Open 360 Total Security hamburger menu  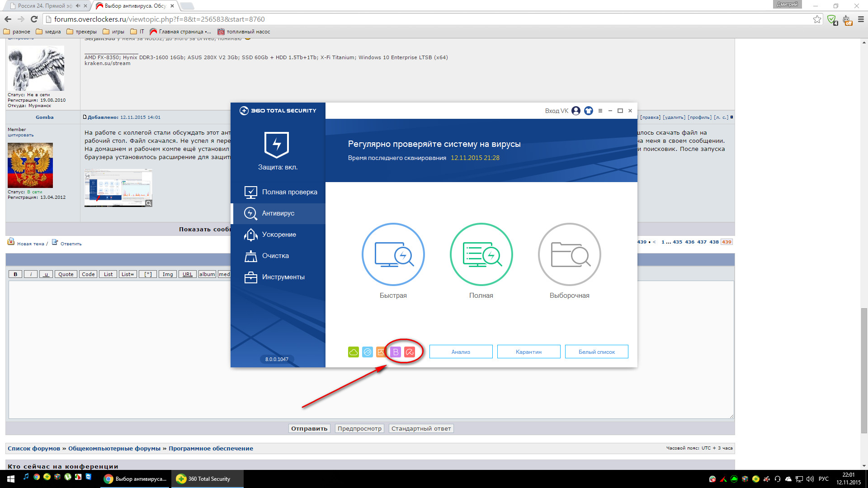pos(600,111)
